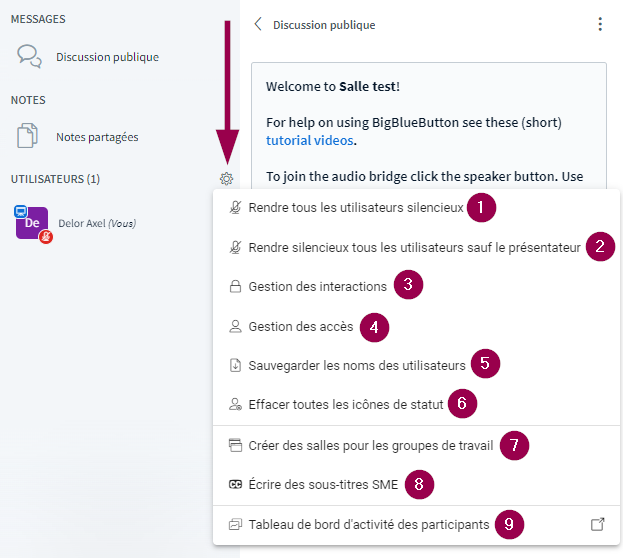Click Delor Axel's user avatar
The width and height of the screenshot is (623, 558).
tap(32, 223)
